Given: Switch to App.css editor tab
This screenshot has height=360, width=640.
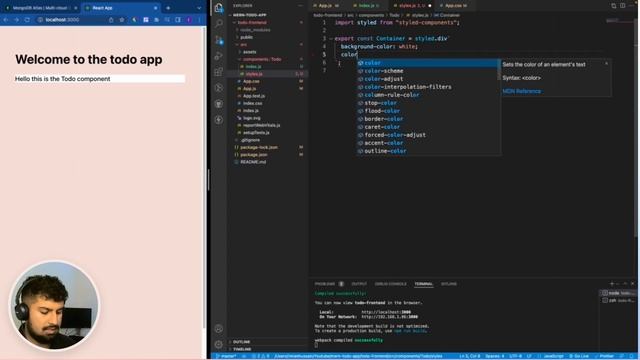Looking at the screenshot, I should [x=456, y=6].
